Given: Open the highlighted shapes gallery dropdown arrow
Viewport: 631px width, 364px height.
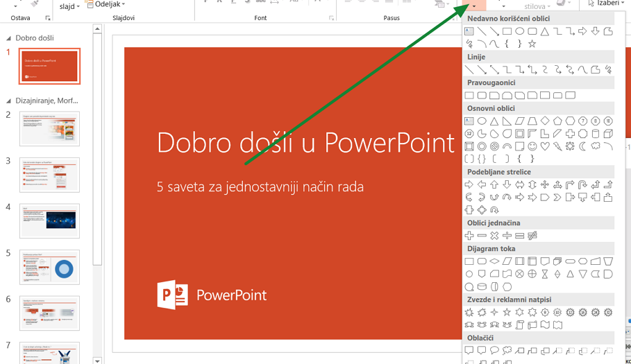Looking at the screenshot, I should [x=474, y=6].
